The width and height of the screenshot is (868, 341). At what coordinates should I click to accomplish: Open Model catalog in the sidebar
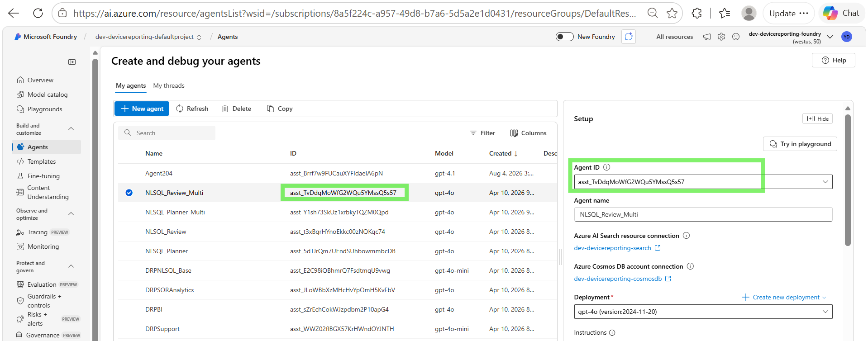tap(48, 95)
